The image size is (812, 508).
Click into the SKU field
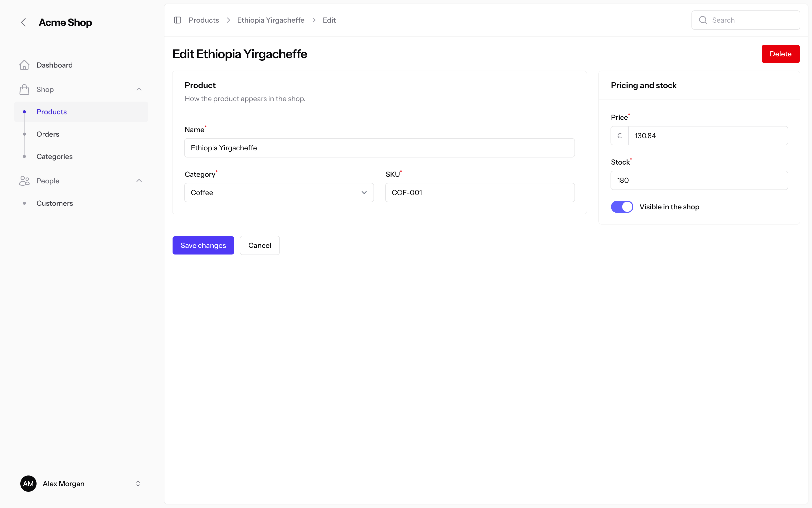(x=480, y=193)
